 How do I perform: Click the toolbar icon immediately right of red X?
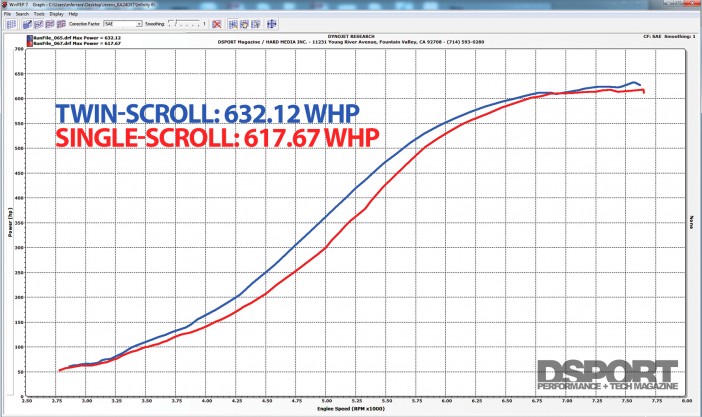click(x=232, y=22)
